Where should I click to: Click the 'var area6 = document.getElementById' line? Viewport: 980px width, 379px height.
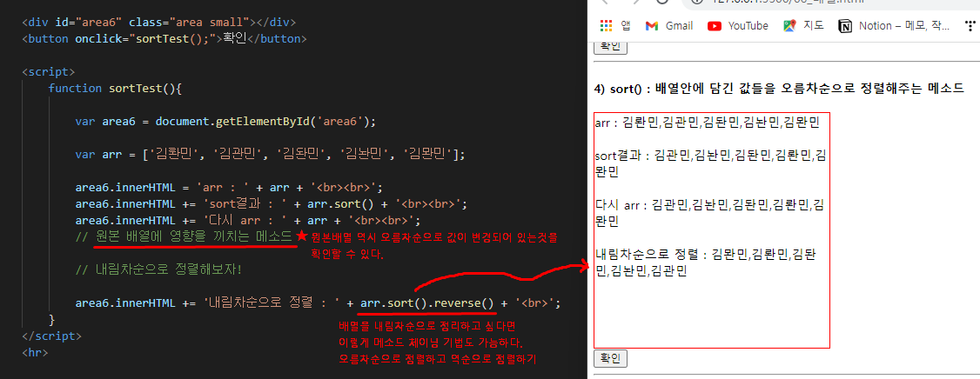(225, 121)
